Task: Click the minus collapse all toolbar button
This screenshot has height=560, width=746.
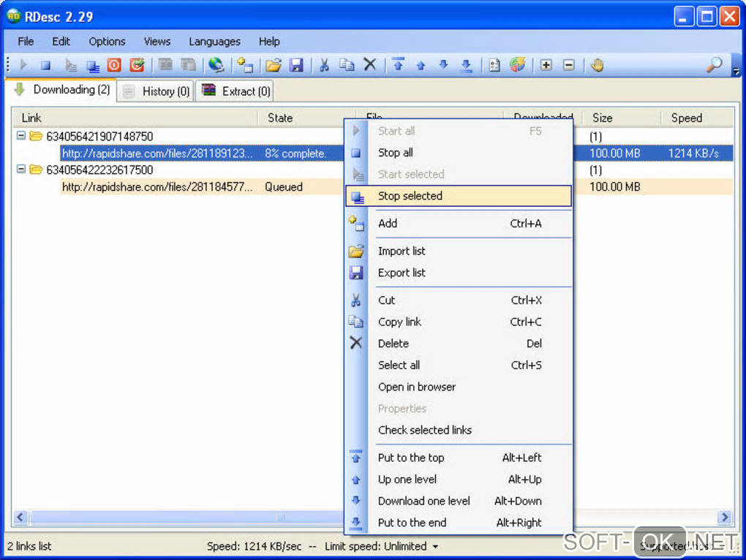Action: tap(568, 65)
